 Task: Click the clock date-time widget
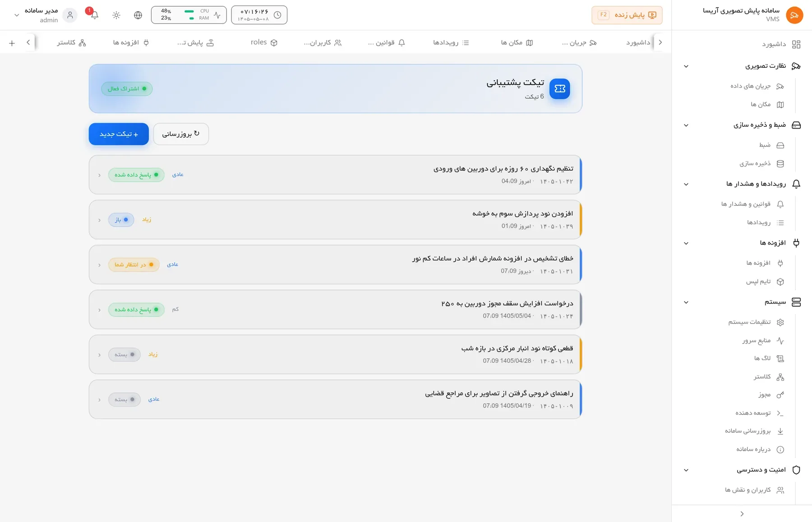pyautogui.click(x=259, y=15)
